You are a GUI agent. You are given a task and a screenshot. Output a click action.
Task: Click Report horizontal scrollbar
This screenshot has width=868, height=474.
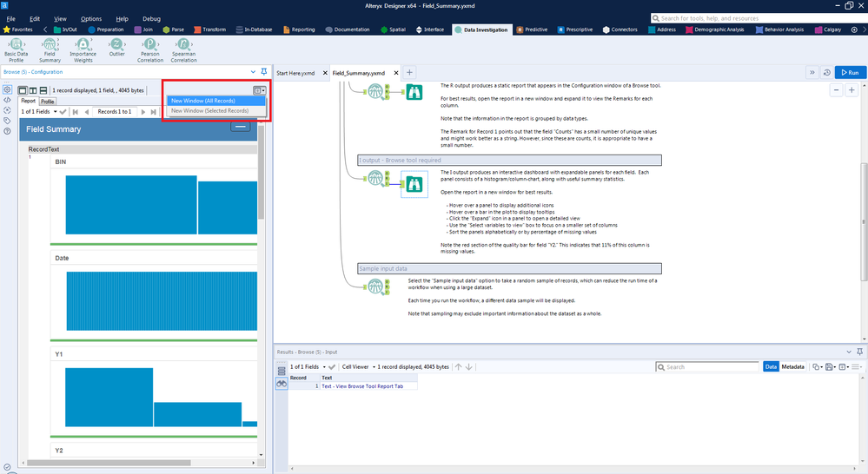coord(109,463)
